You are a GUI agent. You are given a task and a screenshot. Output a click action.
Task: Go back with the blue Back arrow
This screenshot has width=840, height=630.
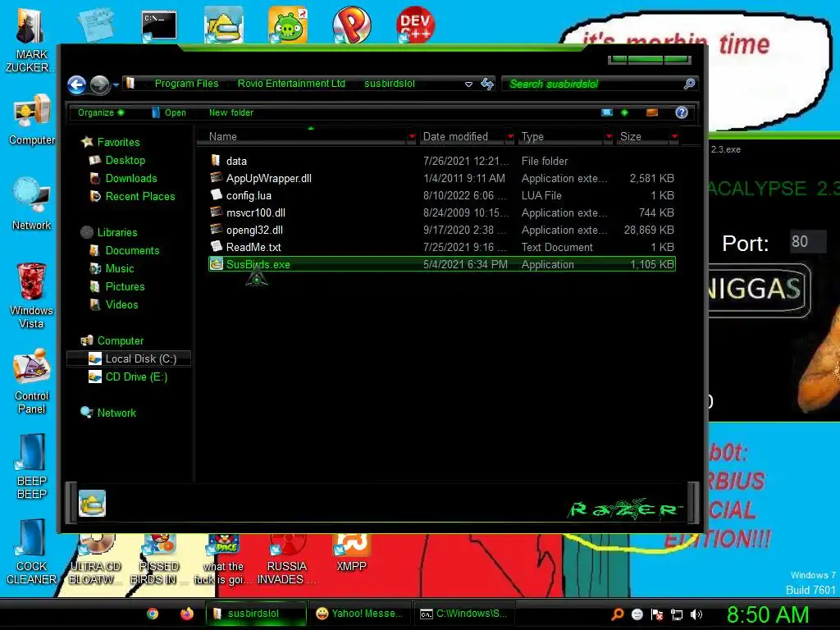tap(76, 84)
